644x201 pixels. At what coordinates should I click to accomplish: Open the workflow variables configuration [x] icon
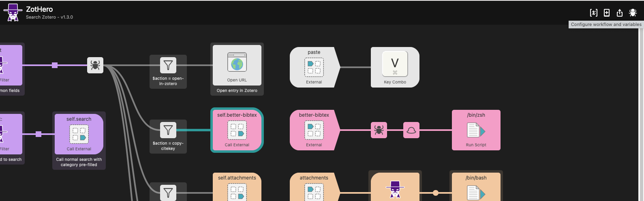click(593, 13)
